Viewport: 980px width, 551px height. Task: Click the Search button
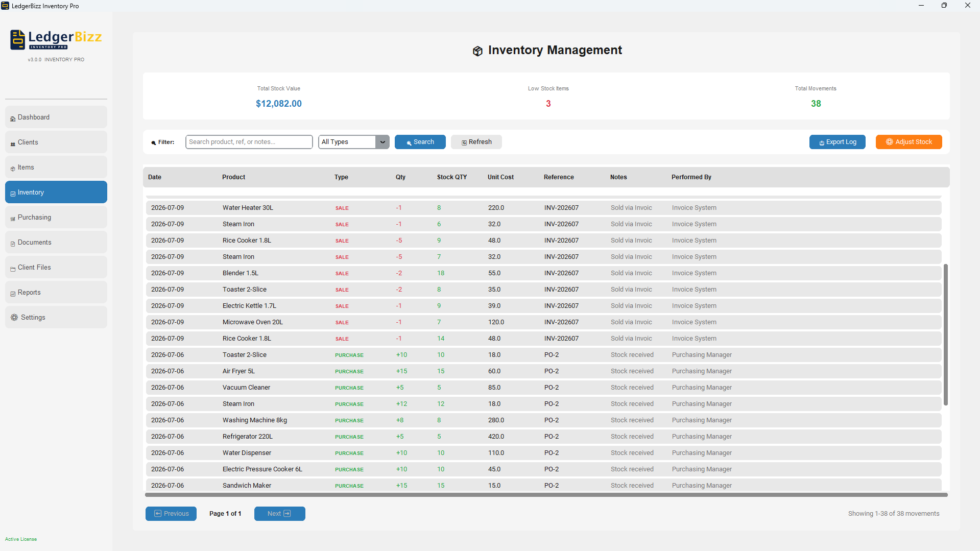click(420, 142)
